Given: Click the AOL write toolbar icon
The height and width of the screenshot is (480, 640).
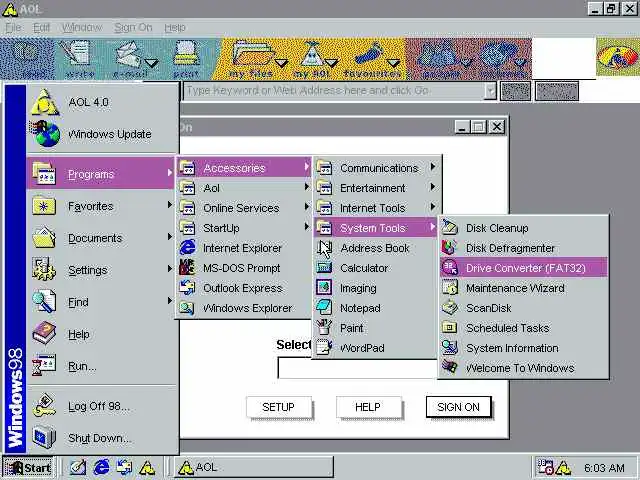Looking at the screenshot, I should (x=79, y=59).
